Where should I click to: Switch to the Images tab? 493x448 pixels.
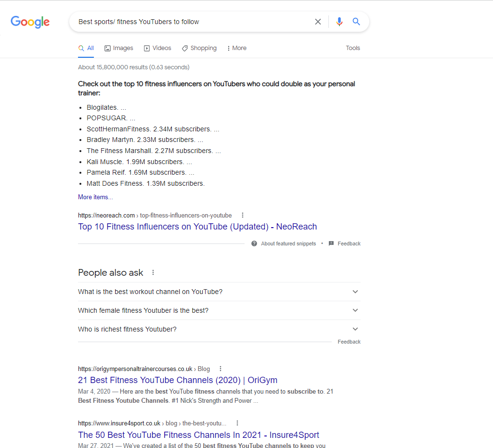[x=119, y=48]
